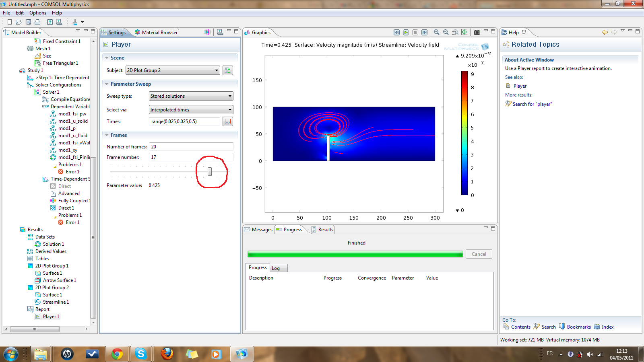Click the Number of frames input field

point(191,147)
